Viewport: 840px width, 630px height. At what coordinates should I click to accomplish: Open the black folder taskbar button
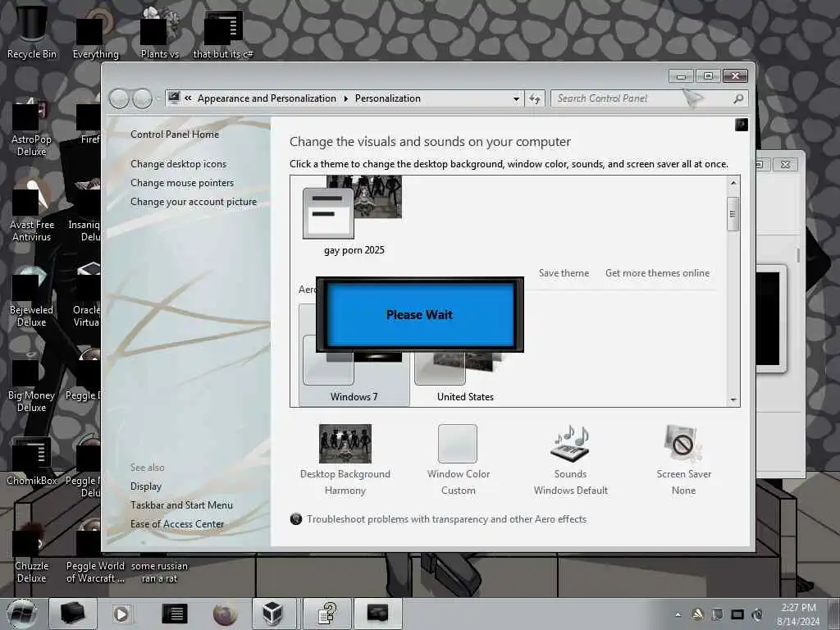pyautogui.click(x=72, y=614)
